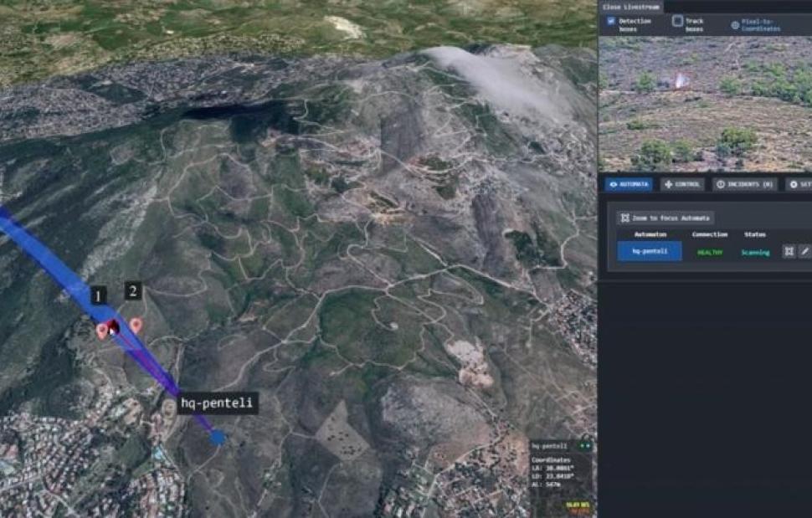Open the INCIDENTS tab
The height and width of the screenshot is (518, 812).
[x=745, y=184]
